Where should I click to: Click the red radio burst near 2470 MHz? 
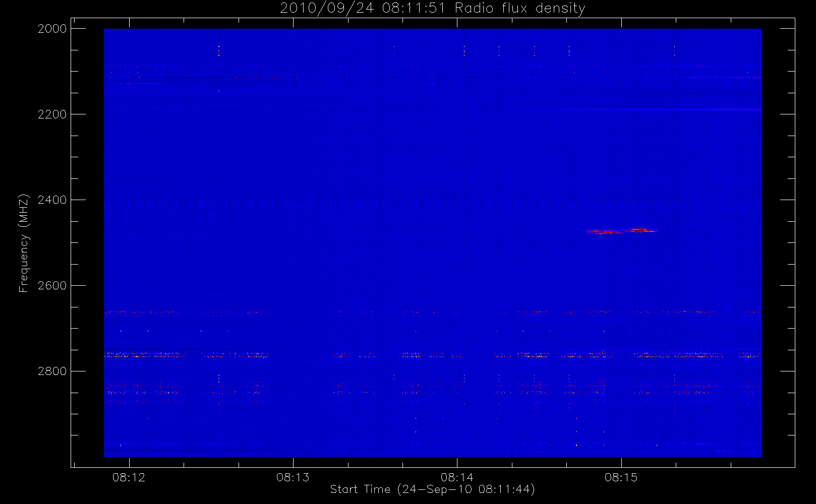tap(621, 231)
